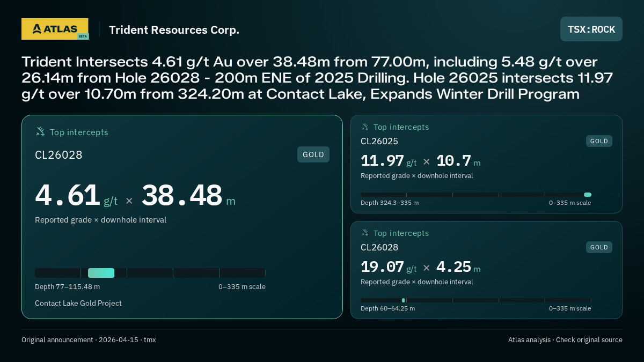Click the 'Depth 60–64.25 m' label
Screen dimensions: 644x362
pyautogui.click(x=388, y=308)
